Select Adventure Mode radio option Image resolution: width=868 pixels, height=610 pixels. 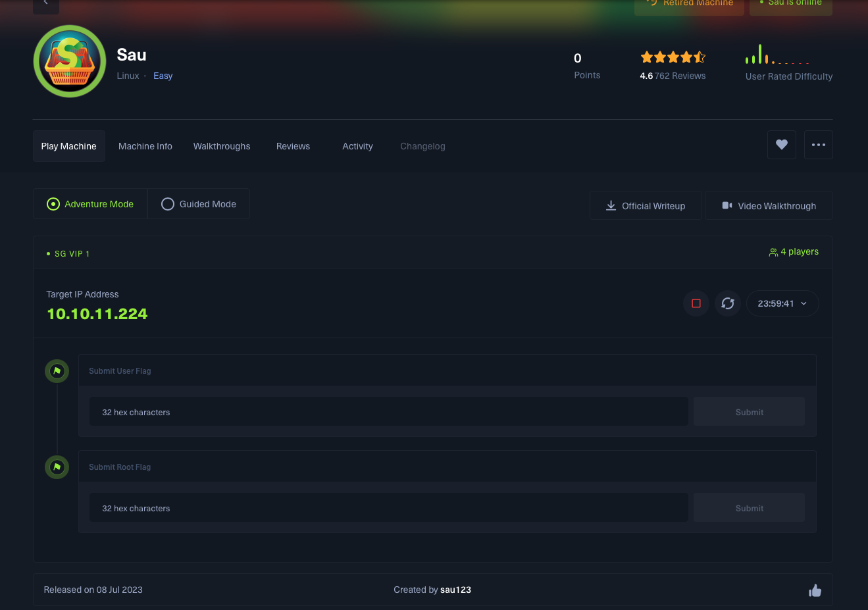pyautogui.click(x=90, y=204)
